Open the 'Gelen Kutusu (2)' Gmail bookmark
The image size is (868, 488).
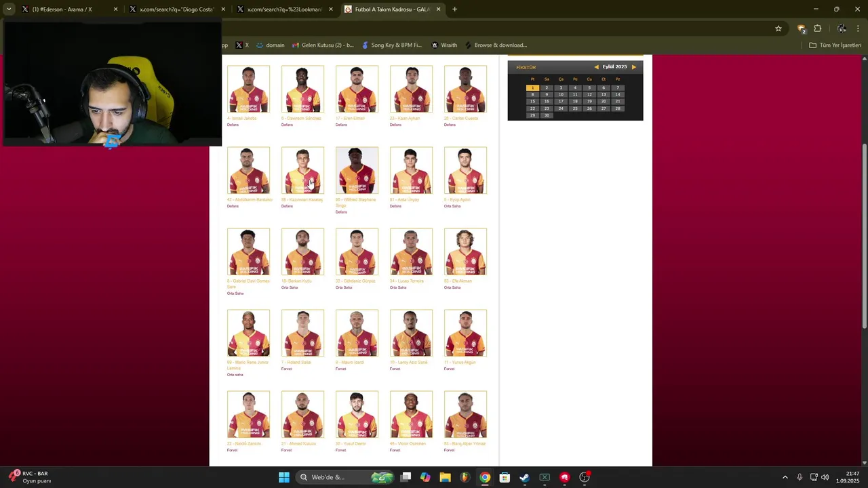click(323, 45)
